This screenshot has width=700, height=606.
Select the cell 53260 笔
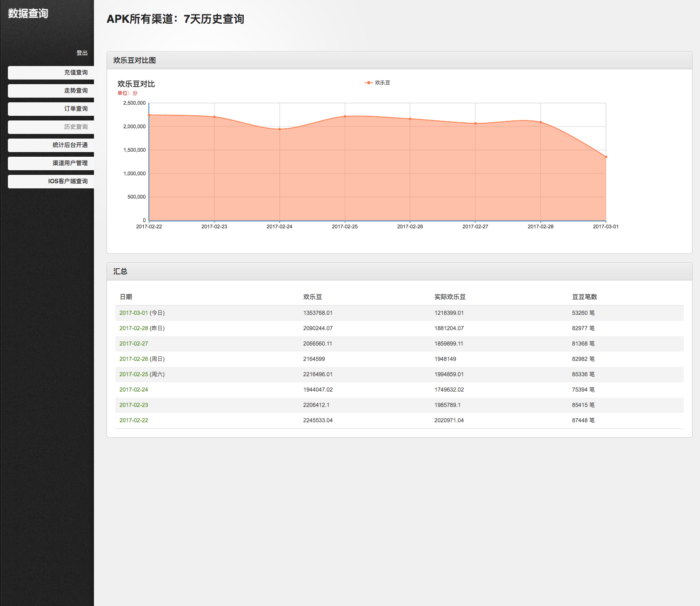tap(583, 313)
